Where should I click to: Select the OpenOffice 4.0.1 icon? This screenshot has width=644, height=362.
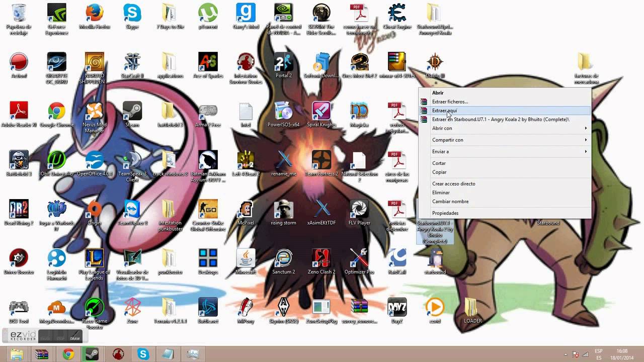pos(94,163)
